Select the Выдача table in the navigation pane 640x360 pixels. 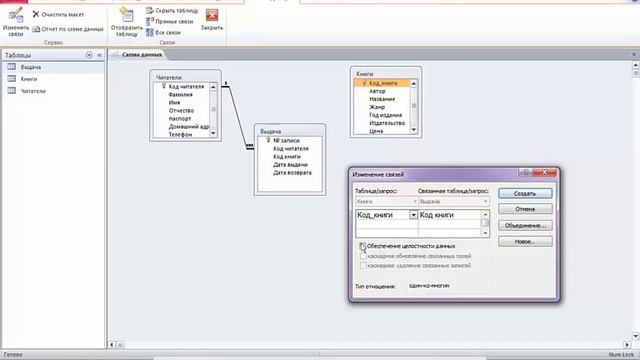tap(53, 67)
